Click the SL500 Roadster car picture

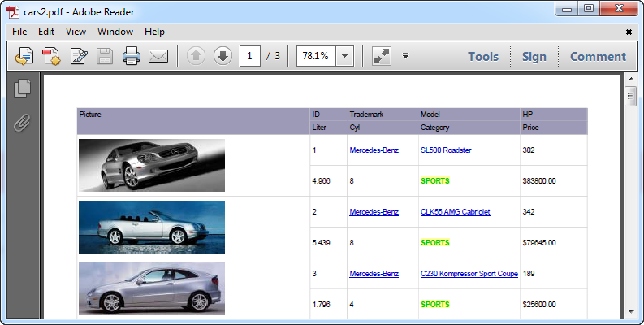[x=152, y=165]
